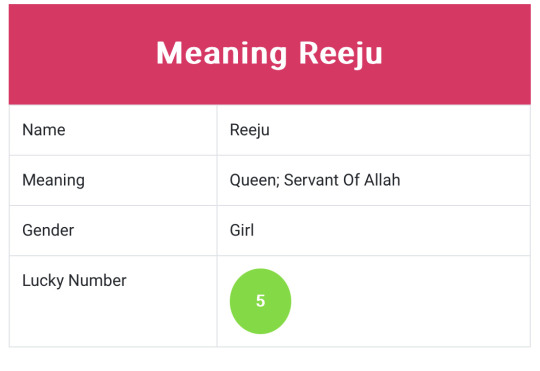Click the green lucky number 5 circle

260,301
